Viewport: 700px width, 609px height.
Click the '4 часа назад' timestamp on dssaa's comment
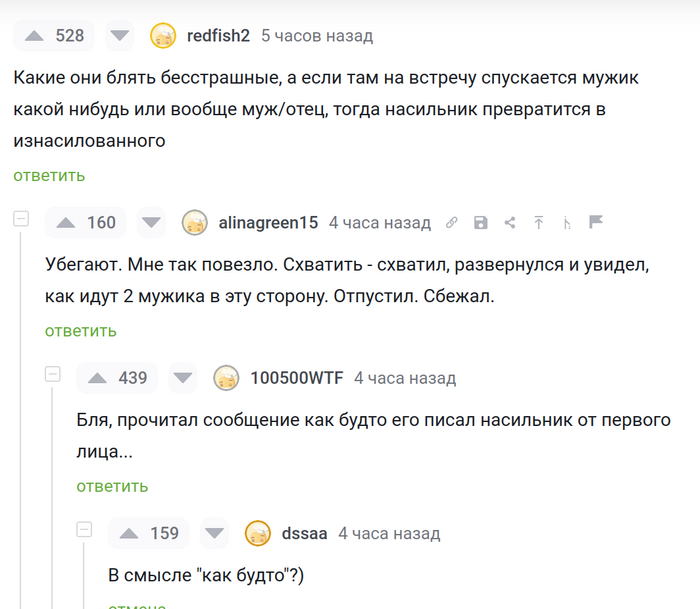[388, 533]
